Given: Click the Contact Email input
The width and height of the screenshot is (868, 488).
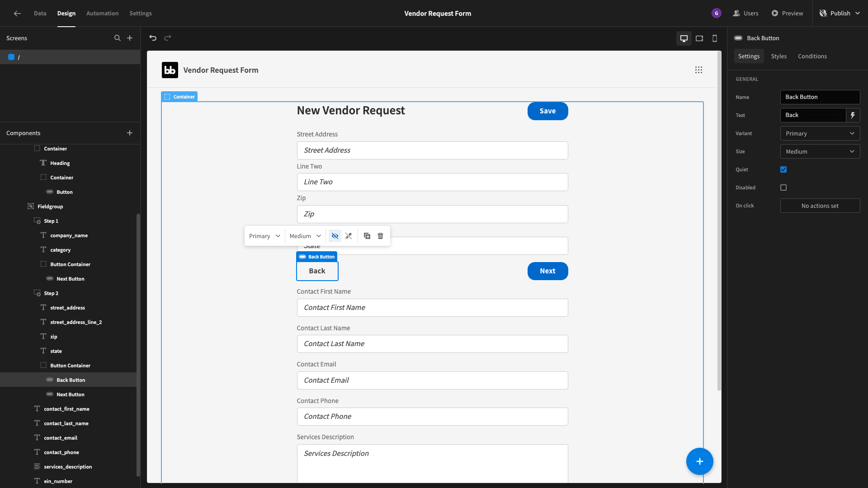Looking at the screenshot, I should [x=432, y=380].
